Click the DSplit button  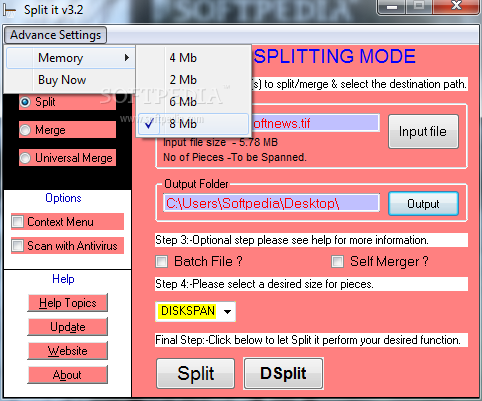[283, 373]
